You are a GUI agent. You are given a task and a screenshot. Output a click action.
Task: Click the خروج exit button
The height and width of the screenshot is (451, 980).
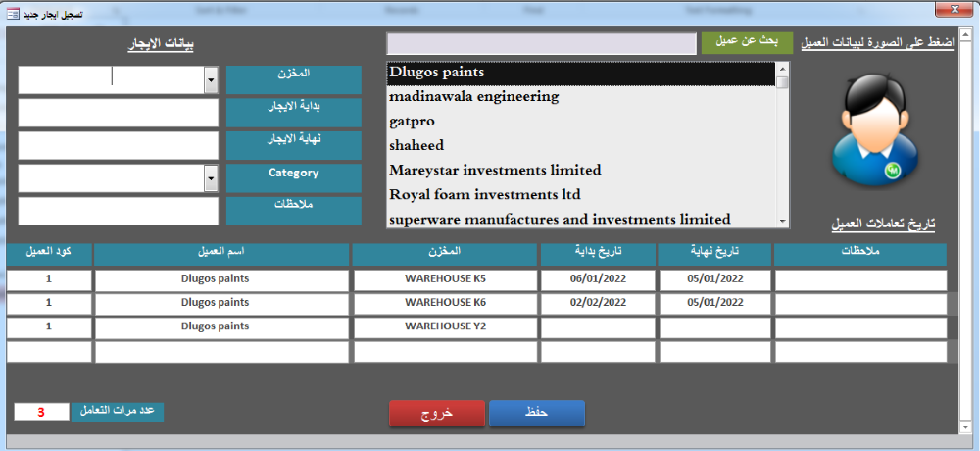tap(437, 414)
